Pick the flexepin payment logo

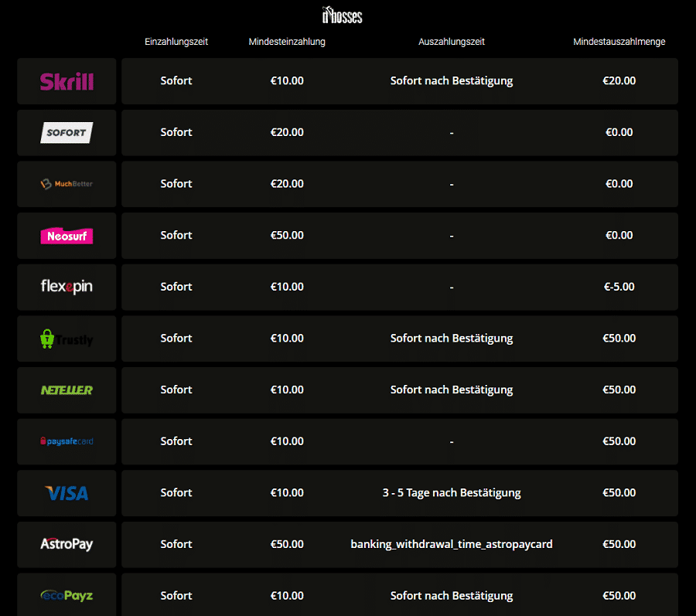[67, 287]
